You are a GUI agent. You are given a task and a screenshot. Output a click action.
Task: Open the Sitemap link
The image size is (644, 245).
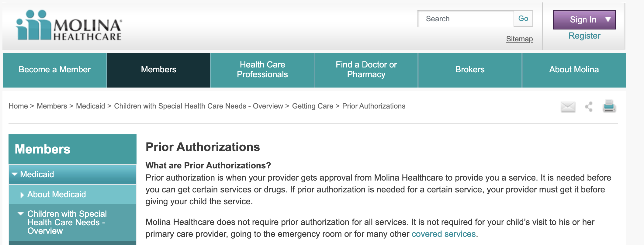pyautogui.click(x=519, y=39)
